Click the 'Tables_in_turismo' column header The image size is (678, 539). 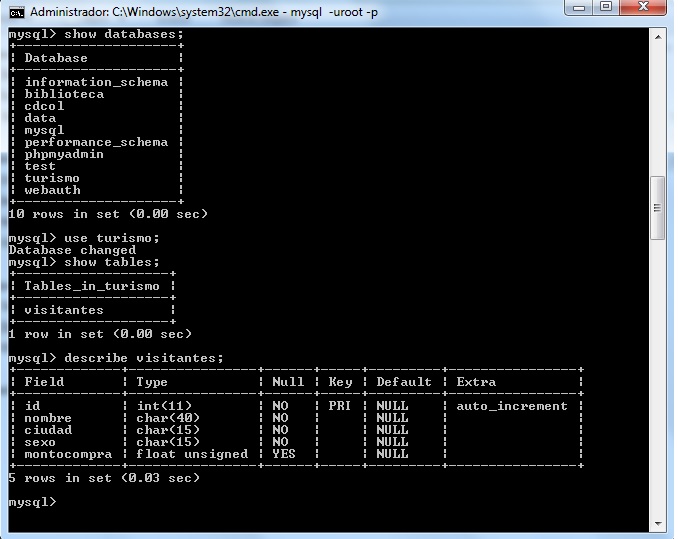[92, 286]
